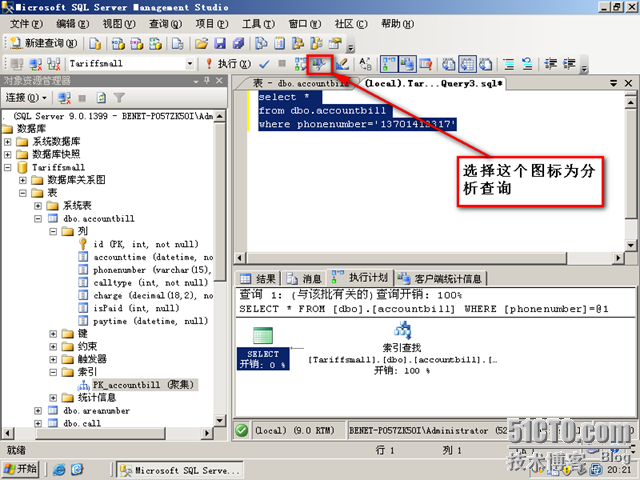640x480 pixels.
Task: Open the 查询(Q) menu
Action: (165, 24)
